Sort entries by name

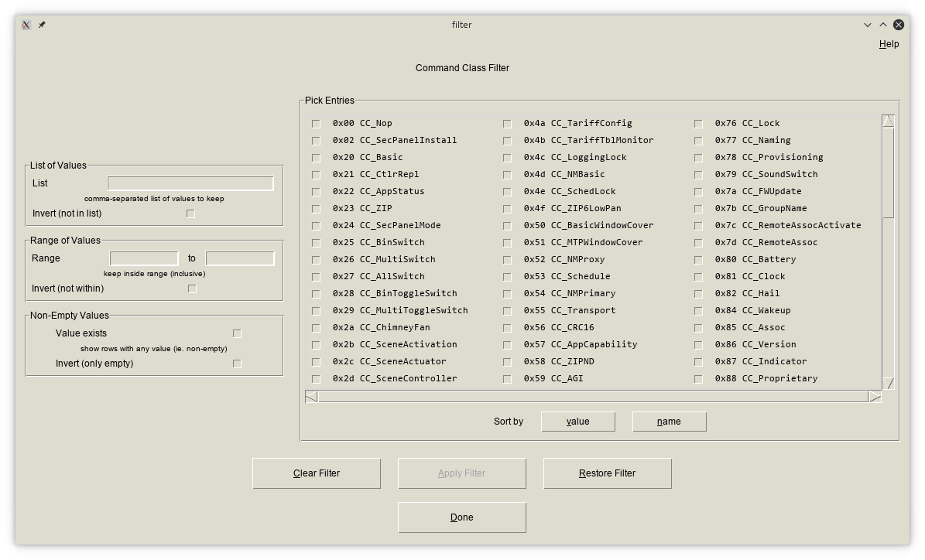pos(669,422)
